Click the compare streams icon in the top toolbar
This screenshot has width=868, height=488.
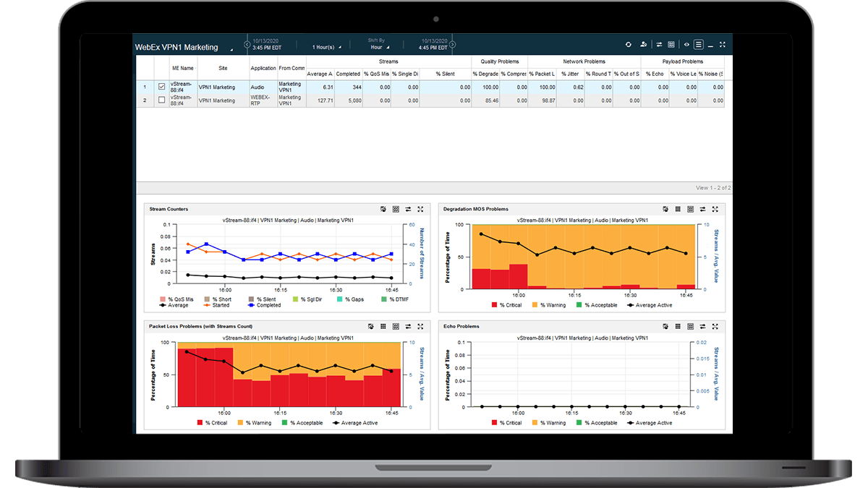coord(660,44)
